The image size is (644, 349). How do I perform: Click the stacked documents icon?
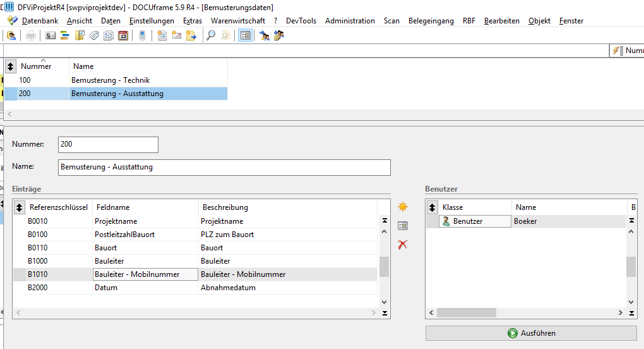click(109, 36)
